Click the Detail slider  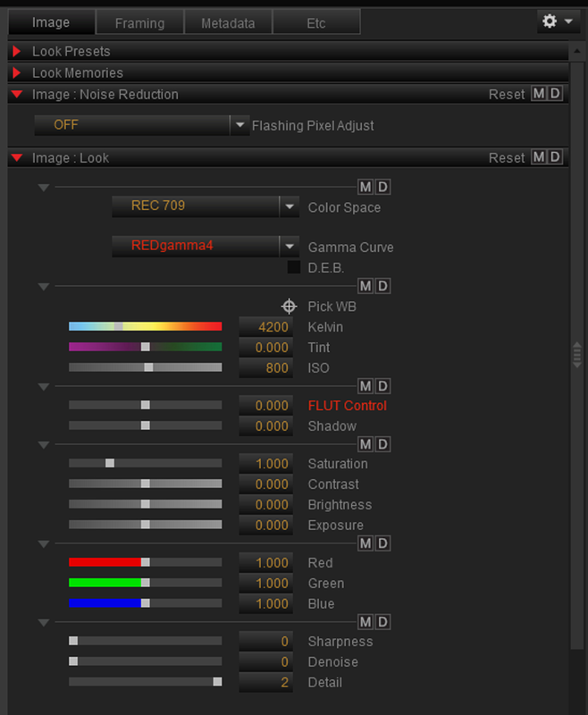tap(146, 682)
